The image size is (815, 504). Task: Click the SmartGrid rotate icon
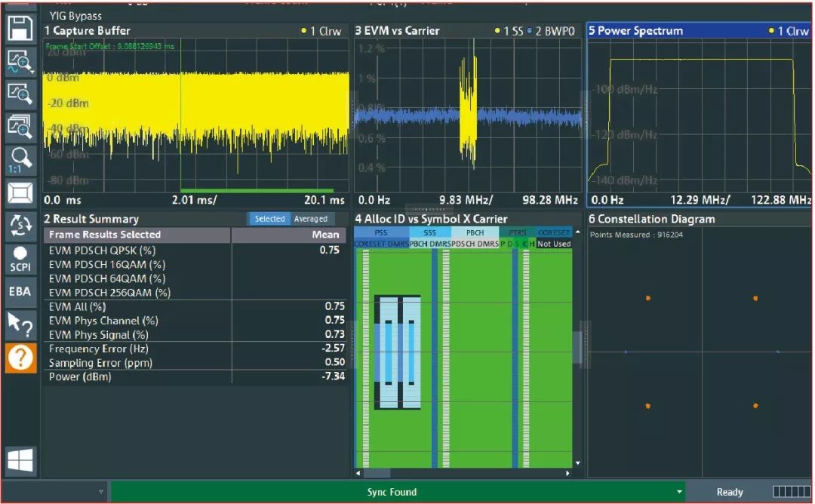(x=20, y=226)
